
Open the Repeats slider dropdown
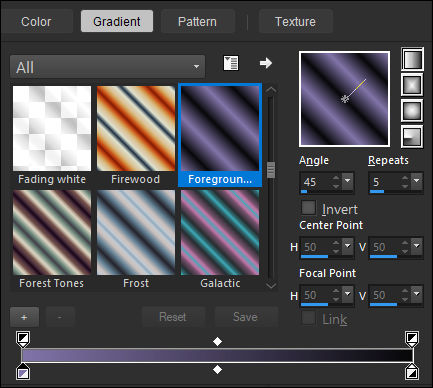pyautogui.click(x=417, y=181)
